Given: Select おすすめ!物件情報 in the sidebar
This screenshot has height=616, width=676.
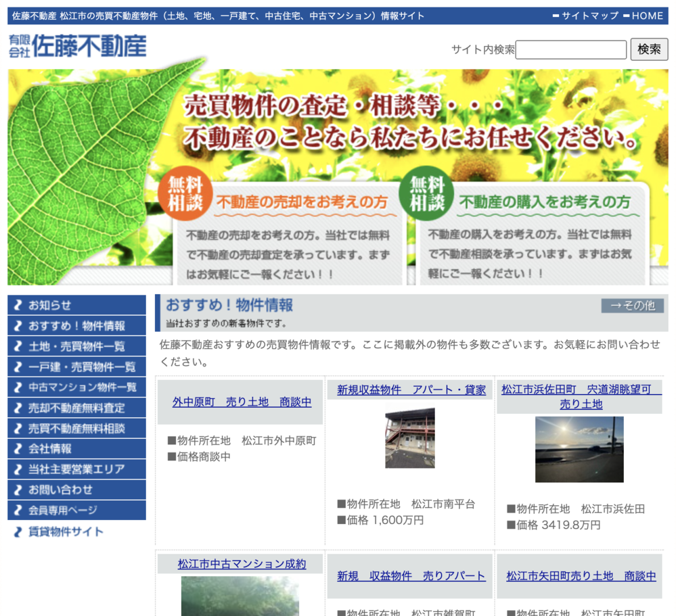Looking at the screenshot, I should pos(76,326).
